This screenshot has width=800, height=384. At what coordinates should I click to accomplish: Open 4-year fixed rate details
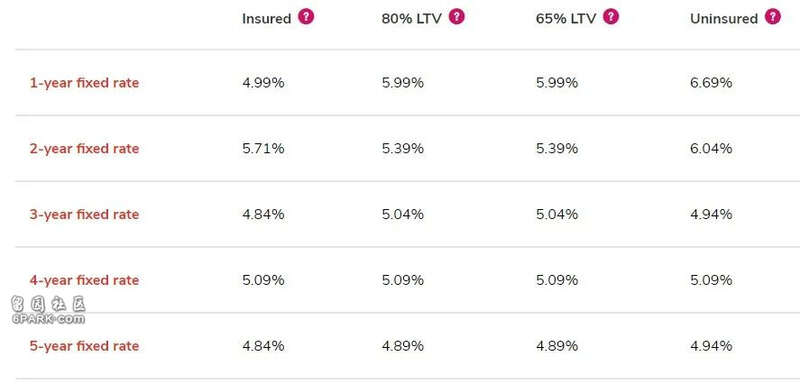coord(84,280)
